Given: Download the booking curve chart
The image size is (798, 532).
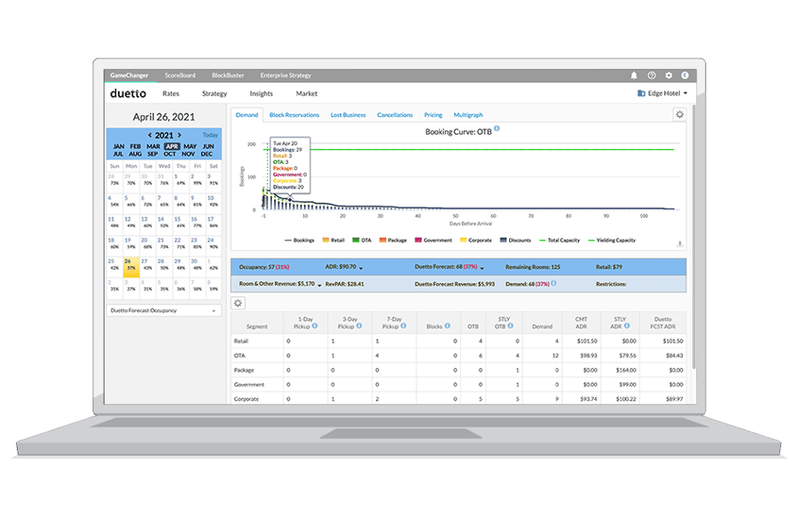Looking at the screenshot, I should coord(679,244).
